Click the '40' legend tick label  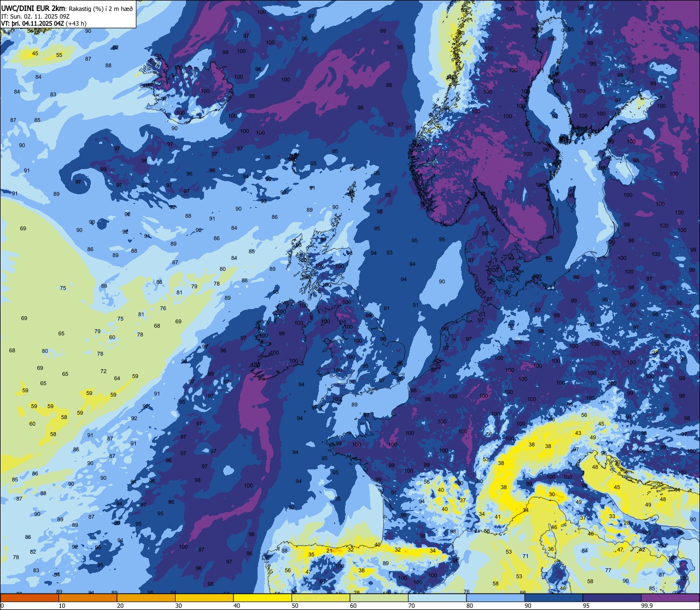coord(237,606)
